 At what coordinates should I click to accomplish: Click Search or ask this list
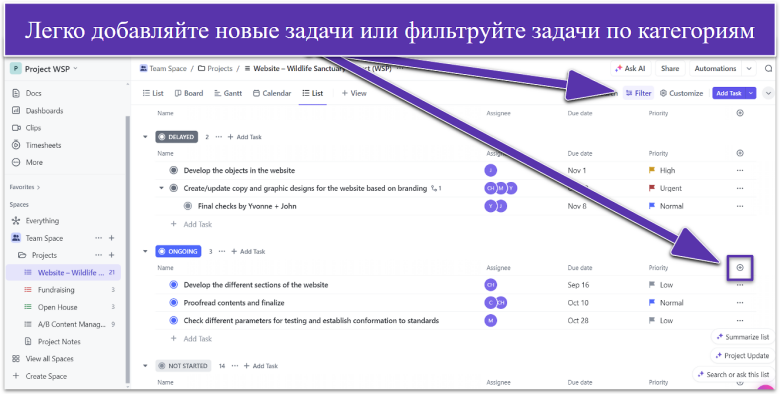(733, 374)
